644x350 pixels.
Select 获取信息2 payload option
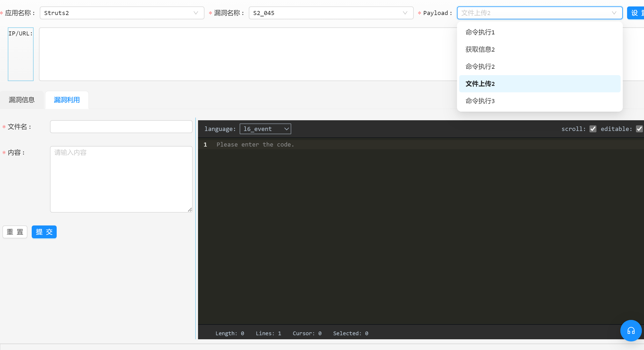click(480, 49)
